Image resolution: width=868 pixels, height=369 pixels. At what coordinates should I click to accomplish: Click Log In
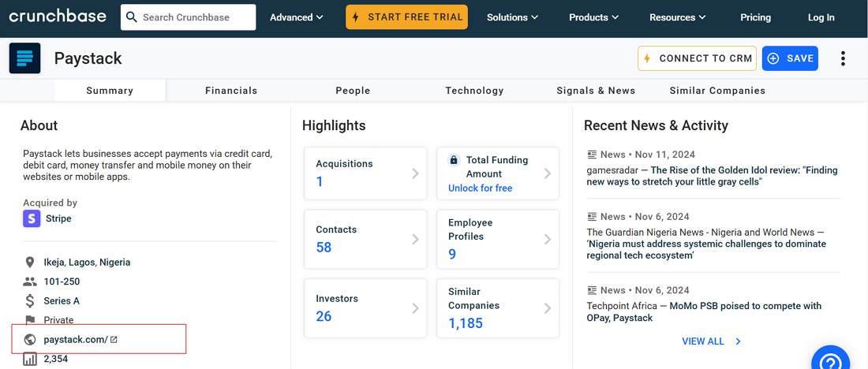point(821,17)
